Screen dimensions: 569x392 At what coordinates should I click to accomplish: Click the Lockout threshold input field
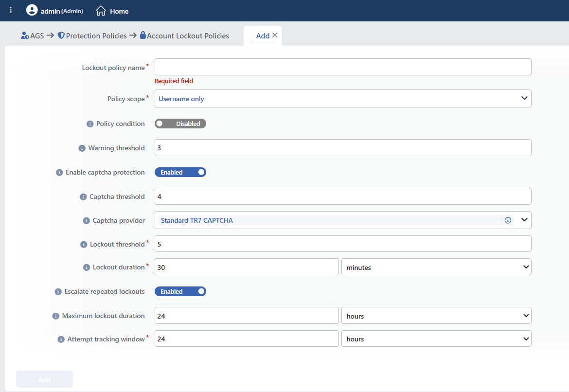[x=343, y=244]
